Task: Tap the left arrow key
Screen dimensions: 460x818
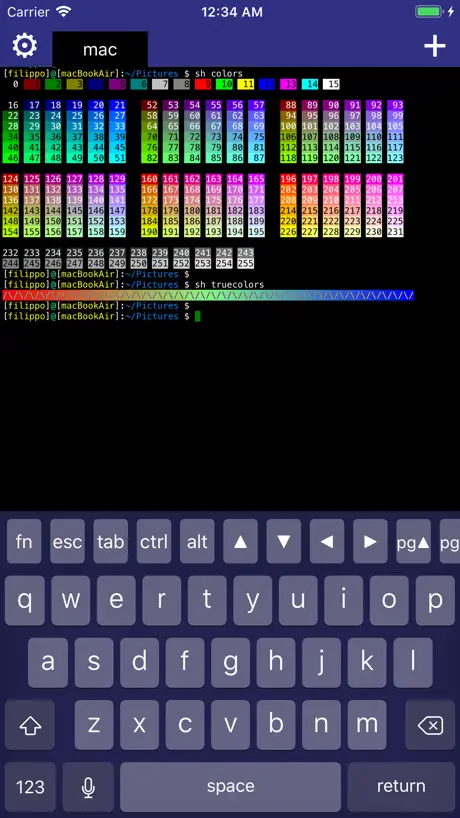Action: tap(326, 542)
